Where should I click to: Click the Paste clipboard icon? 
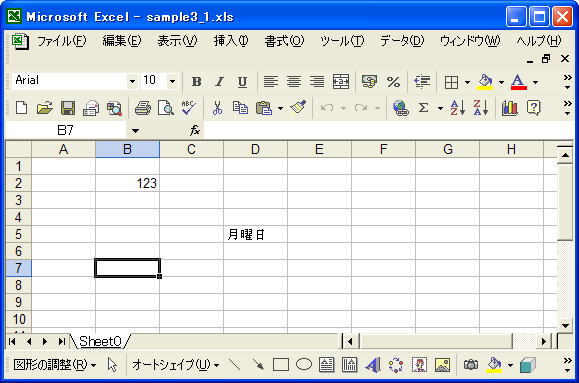[x=264, y=108]
